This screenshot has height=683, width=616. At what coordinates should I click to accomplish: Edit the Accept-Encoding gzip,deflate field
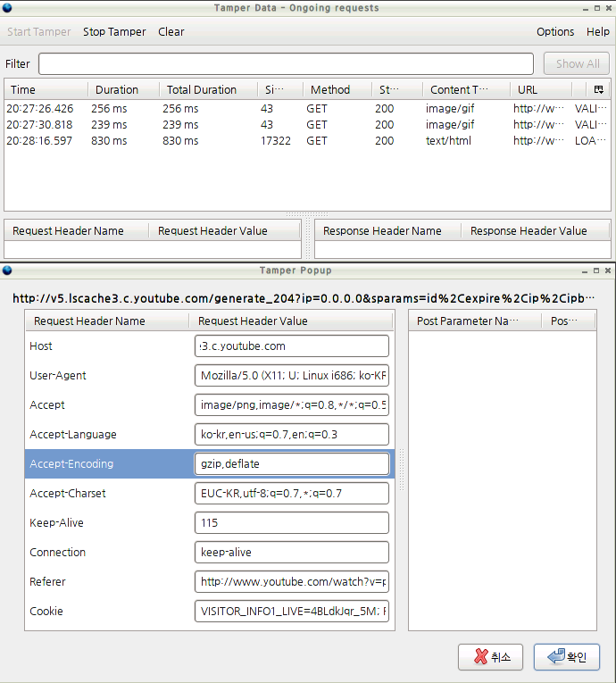click(x=292, y=464)
